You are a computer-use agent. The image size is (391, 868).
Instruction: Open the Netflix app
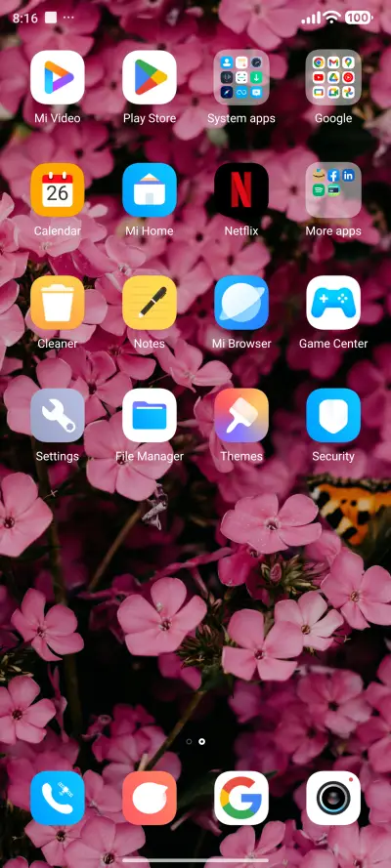coord(241,189)
